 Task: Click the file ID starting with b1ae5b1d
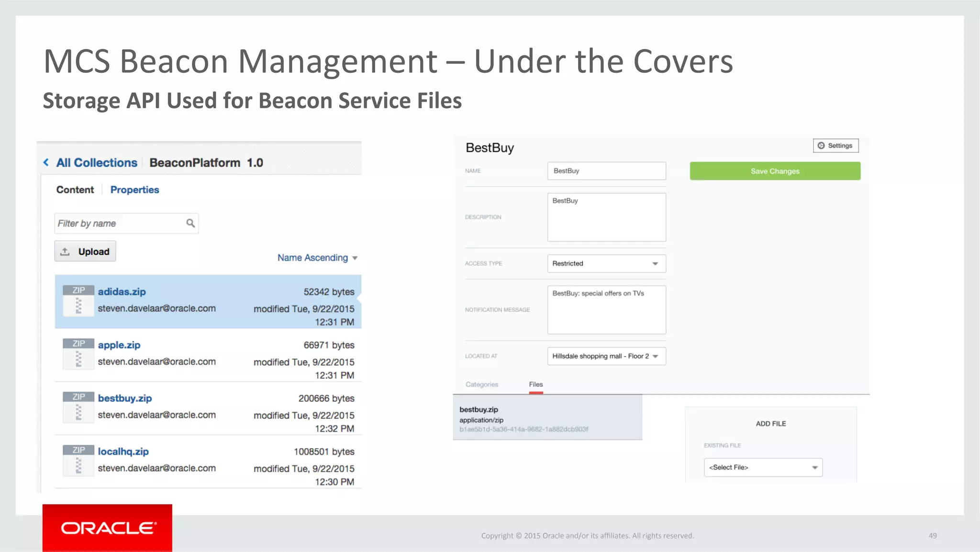[523, 429]
